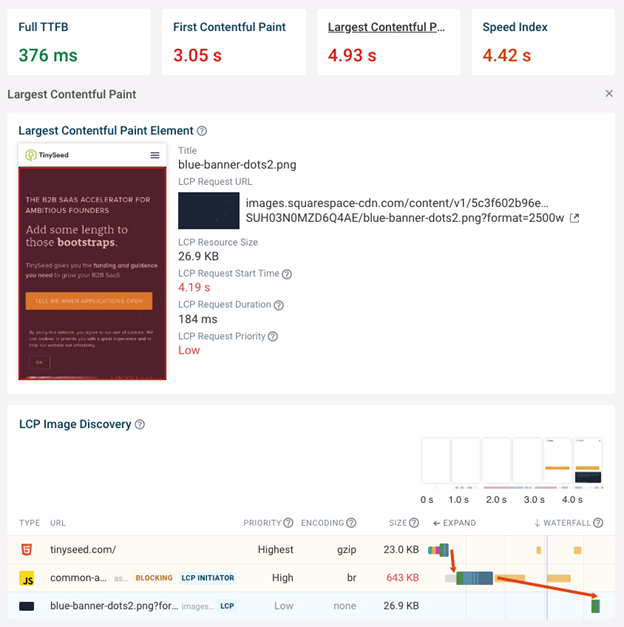Click the common-a JS waterfall bar
This screenshot has height=627, width=624.
(x=474, y=578)
